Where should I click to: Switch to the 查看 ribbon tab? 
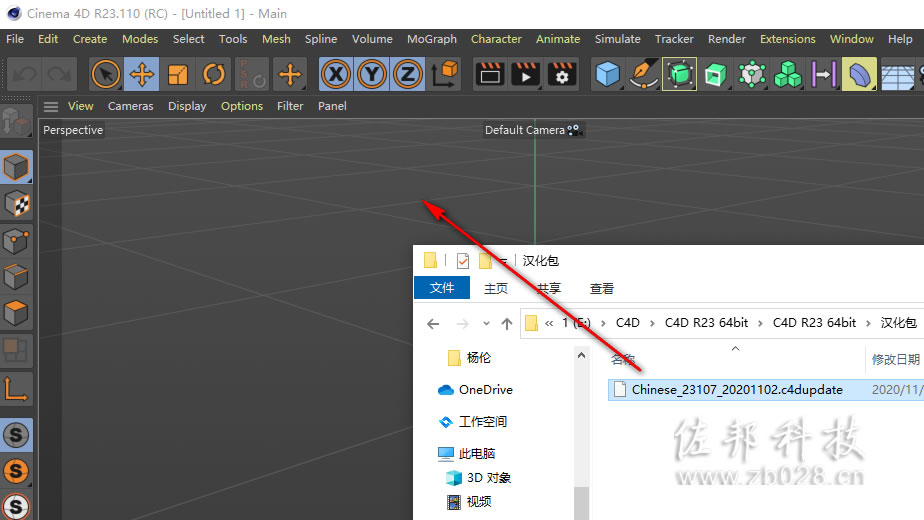tap(602, 288)
